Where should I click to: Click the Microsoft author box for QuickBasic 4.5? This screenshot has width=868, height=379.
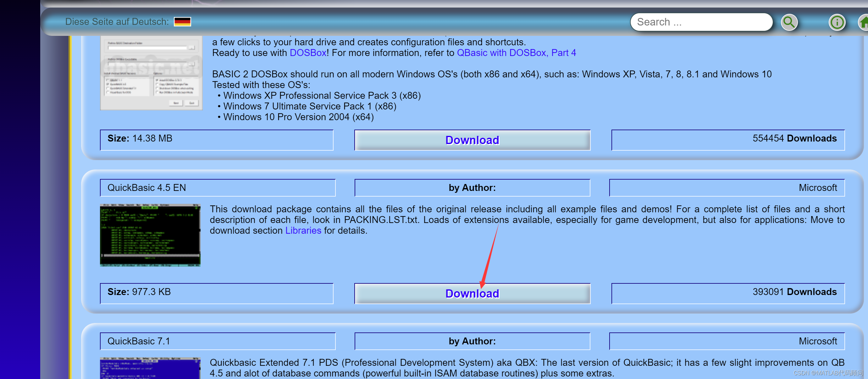[727, 188]
